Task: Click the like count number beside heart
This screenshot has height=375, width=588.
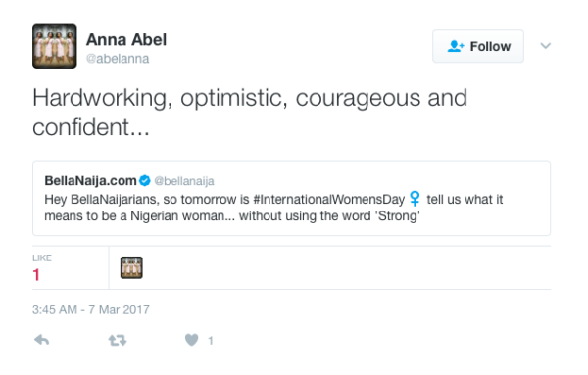Action: [211, 341]
